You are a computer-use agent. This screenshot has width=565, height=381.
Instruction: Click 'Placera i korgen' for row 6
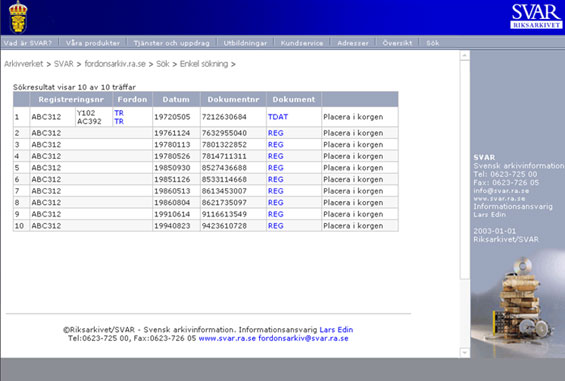[353, 179]
